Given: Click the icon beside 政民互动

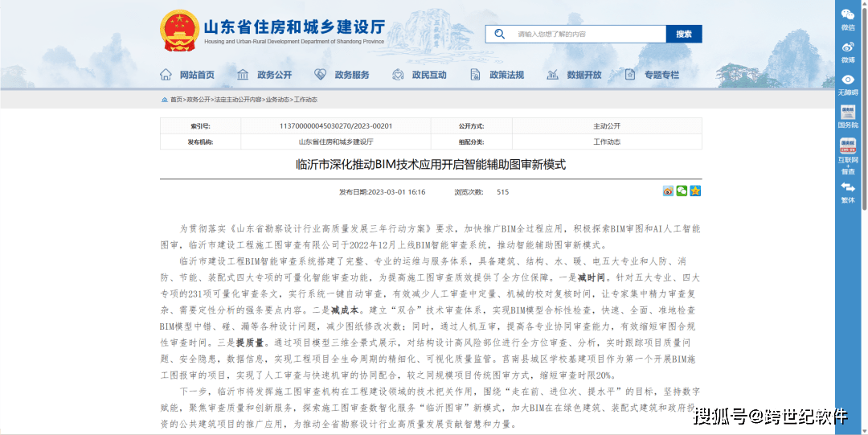Looking at the screenshot, I should [x=398, y=74].
